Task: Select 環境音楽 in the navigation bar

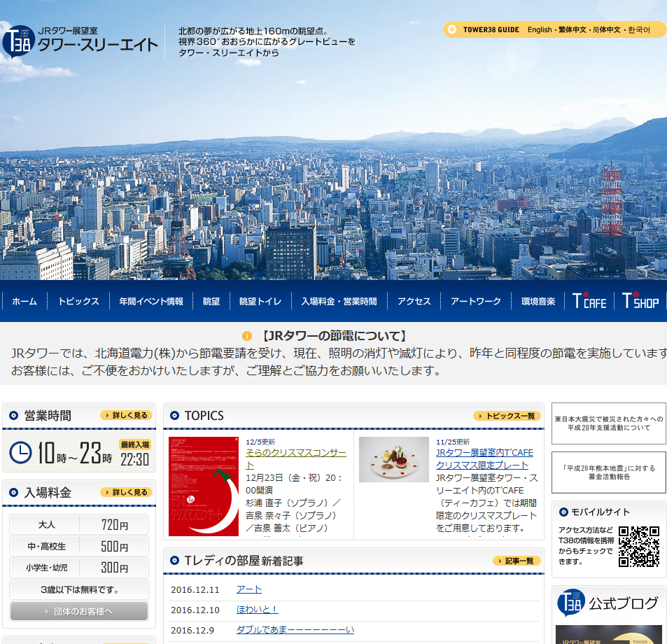Action: (x=538, y=301)
